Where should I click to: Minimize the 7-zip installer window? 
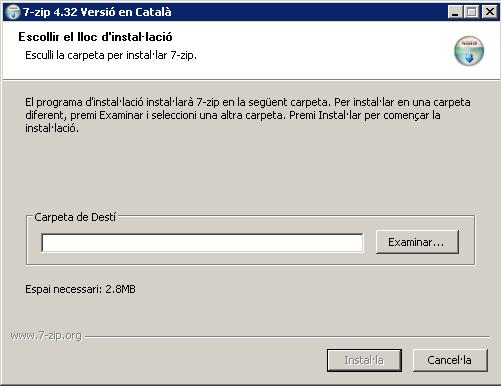[x=455, y=12]
